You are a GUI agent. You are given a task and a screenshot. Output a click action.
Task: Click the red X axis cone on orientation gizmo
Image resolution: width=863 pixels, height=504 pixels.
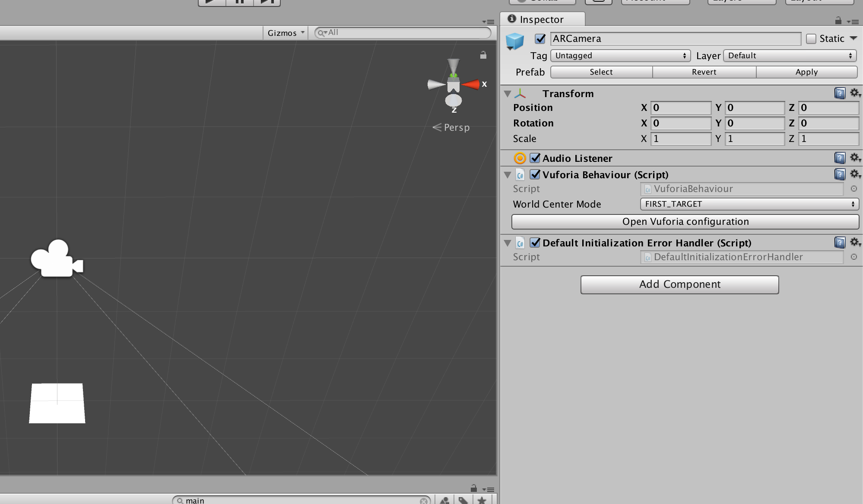tap(471, 84)
